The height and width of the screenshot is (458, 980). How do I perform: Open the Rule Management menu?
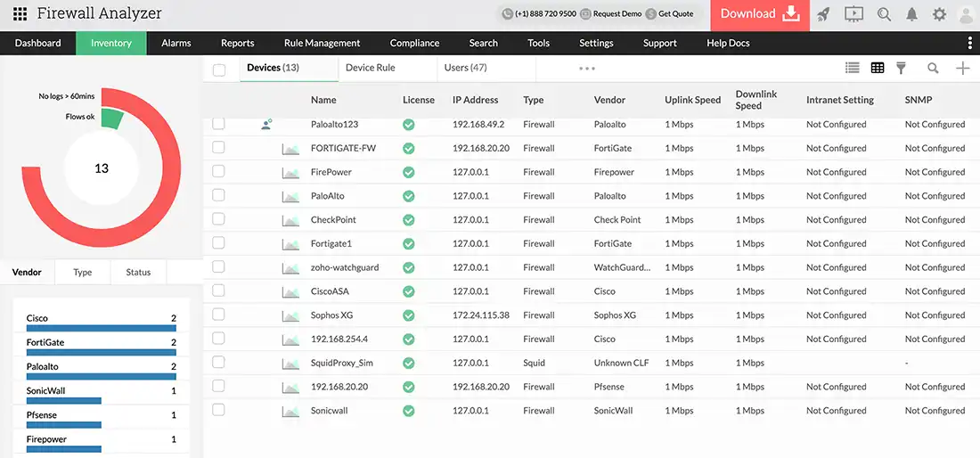(322, 43)
